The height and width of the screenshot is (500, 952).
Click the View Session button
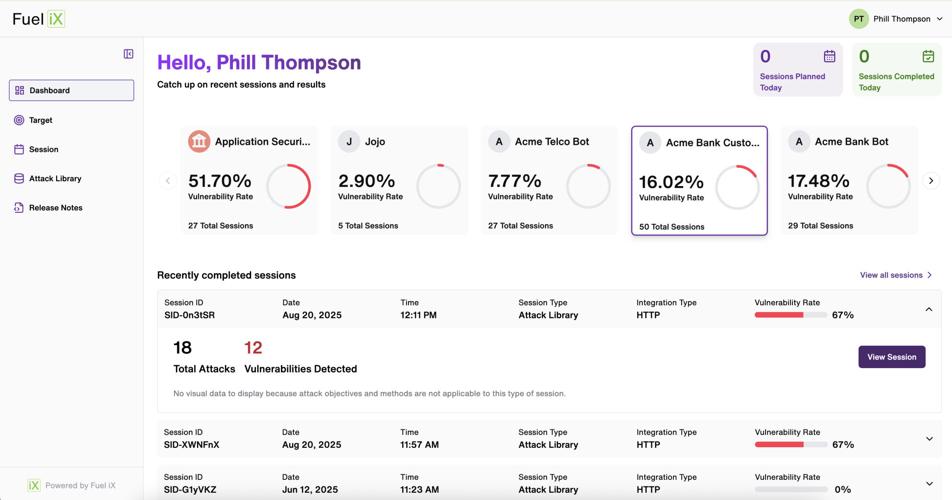pos(891,357)
